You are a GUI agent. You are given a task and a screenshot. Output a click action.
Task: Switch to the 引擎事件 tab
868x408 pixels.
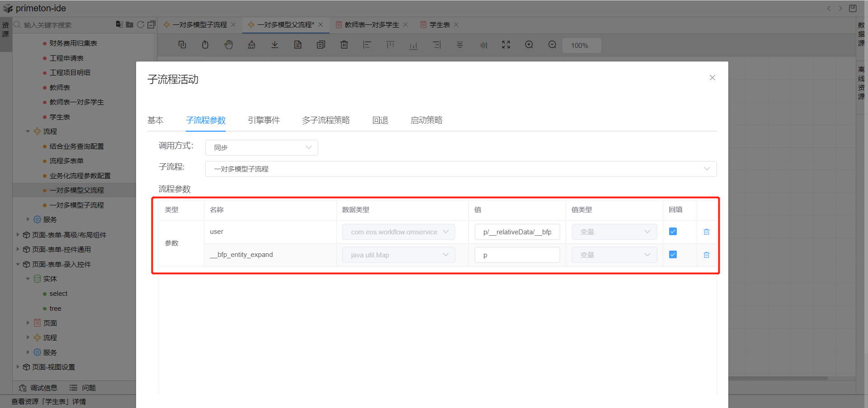click(x=264, y=120)
